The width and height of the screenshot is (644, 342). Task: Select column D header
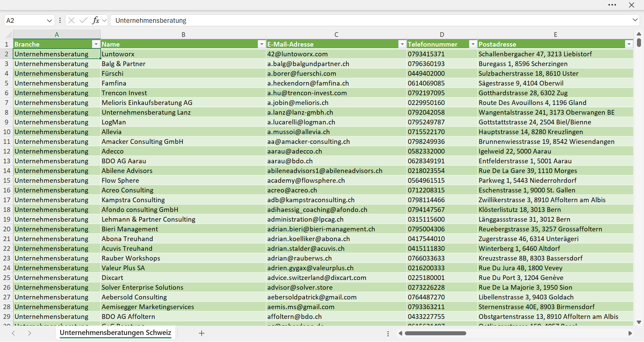[442, 34]
